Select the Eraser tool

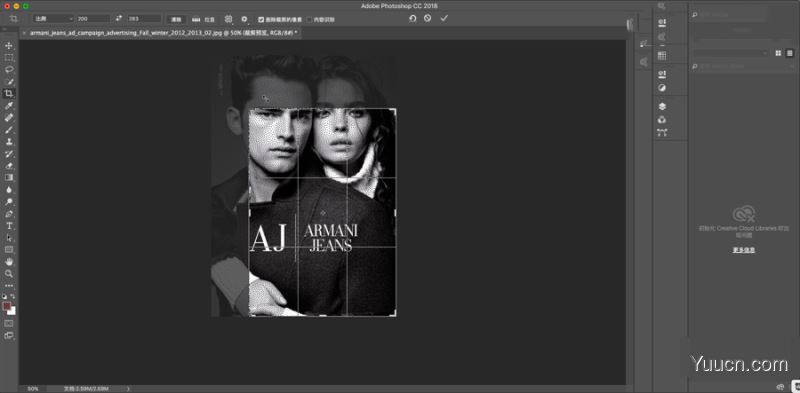[9, 165]
